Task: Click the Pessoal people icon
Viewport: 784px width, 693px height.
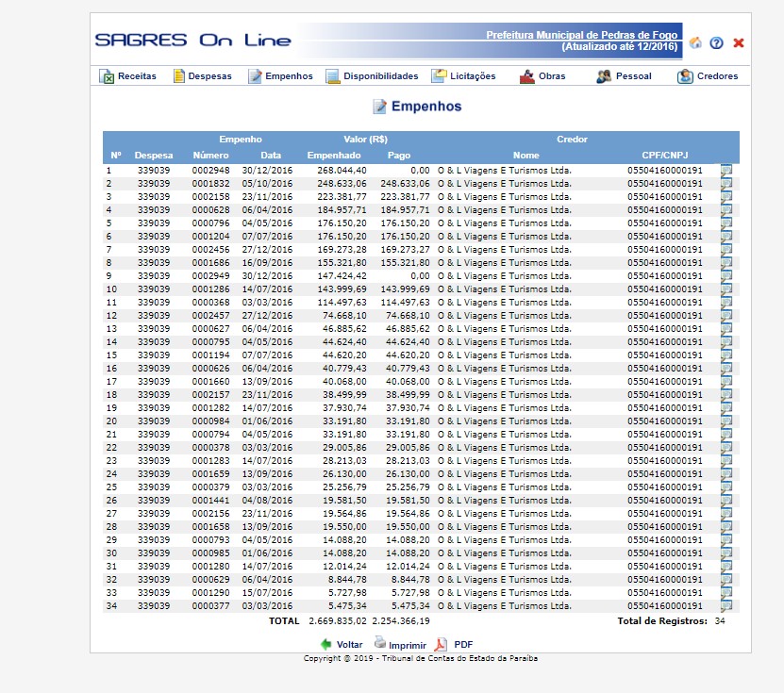Action: 604,76
